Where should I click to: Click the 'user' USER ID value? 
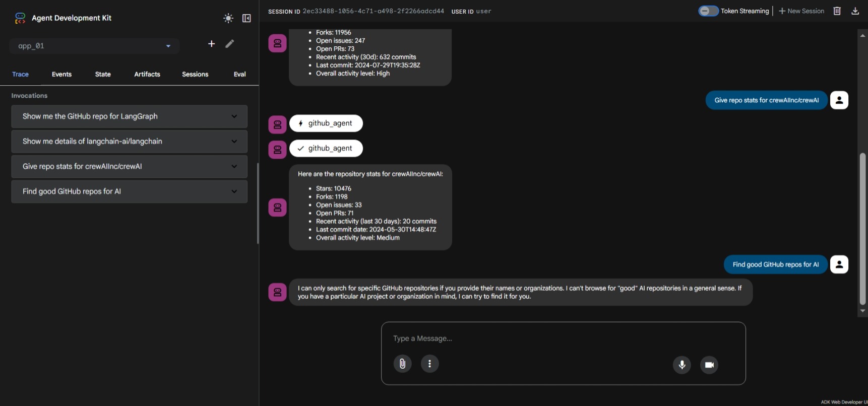483,11
